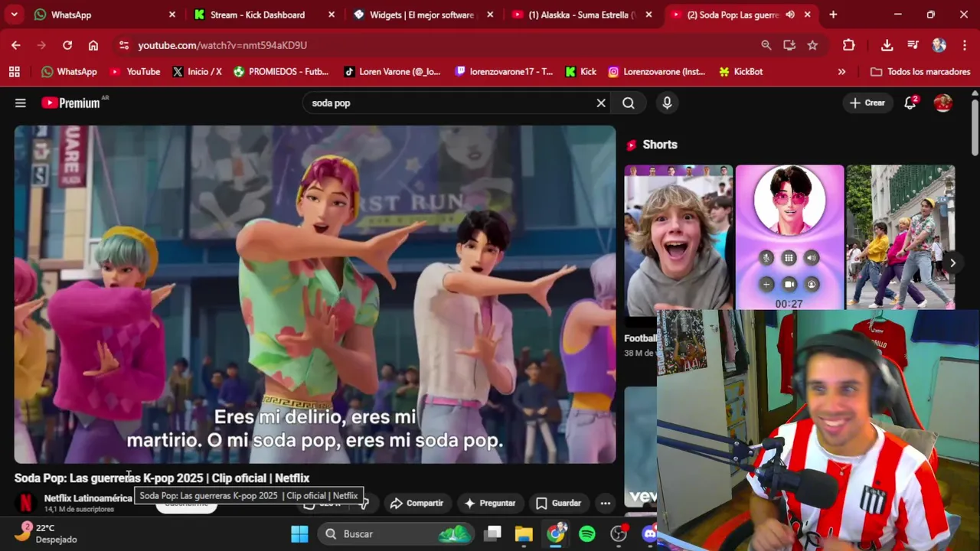Open the Loren Varone TikTok bookmark
Image resolution: width=980 pixels, height=551 pixels.
pyautogui.click(x=392, y=71)
